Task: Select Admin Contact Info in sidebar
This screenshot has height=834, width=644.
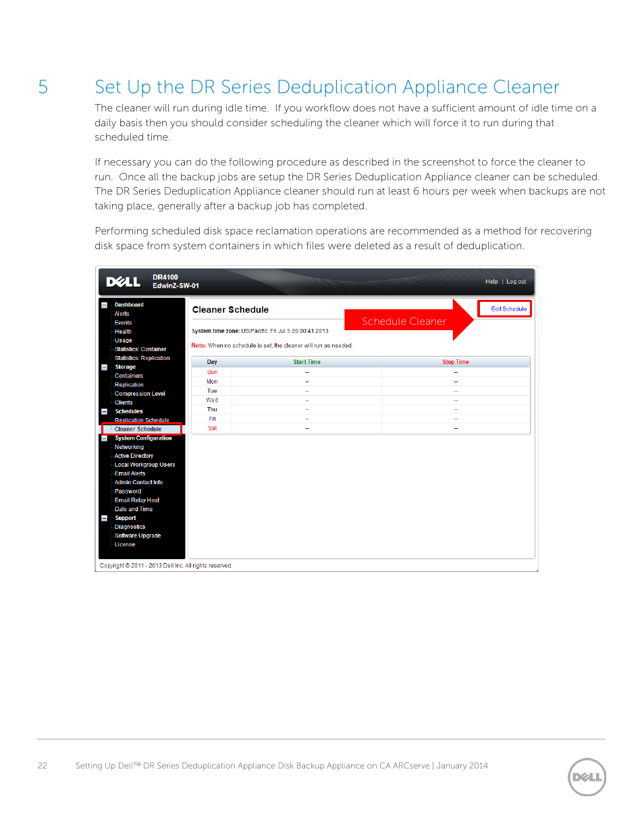Action: point(138,482)
